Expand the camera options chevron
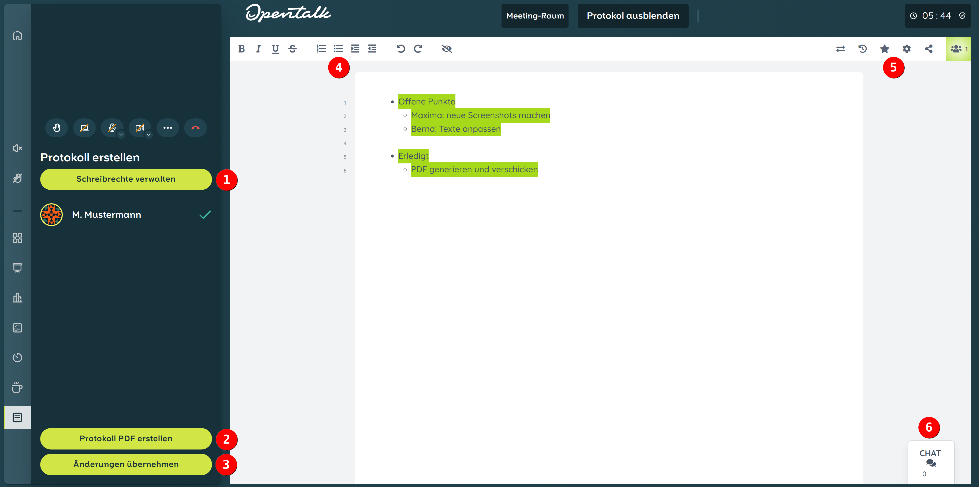 tap(149, 134)
